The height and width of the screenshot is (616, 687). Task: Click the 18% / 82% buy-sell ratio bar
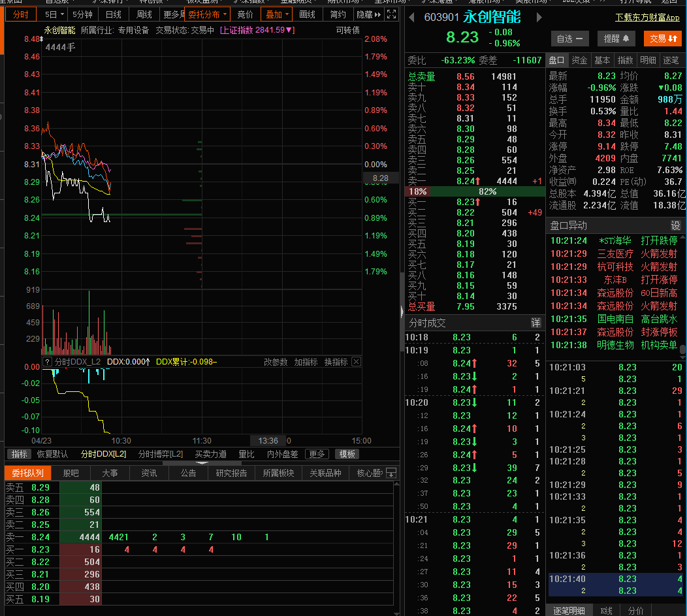[475, 191]
